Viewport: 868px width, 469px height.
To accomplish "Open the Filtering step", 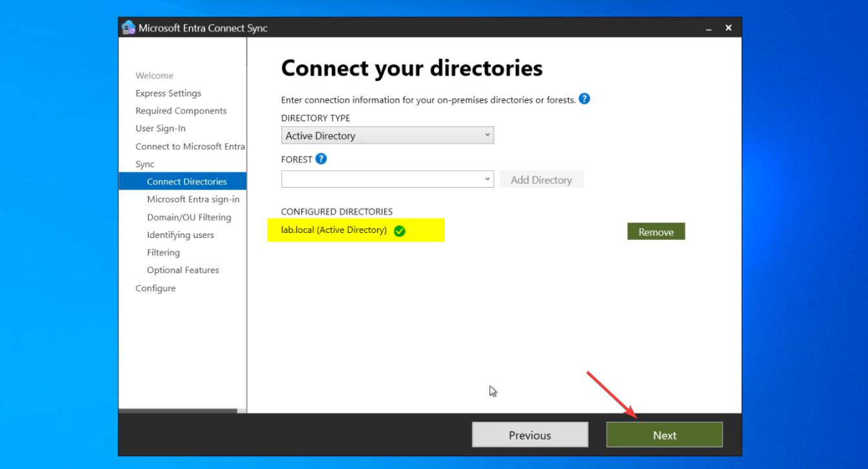I will tap(164, 252).
